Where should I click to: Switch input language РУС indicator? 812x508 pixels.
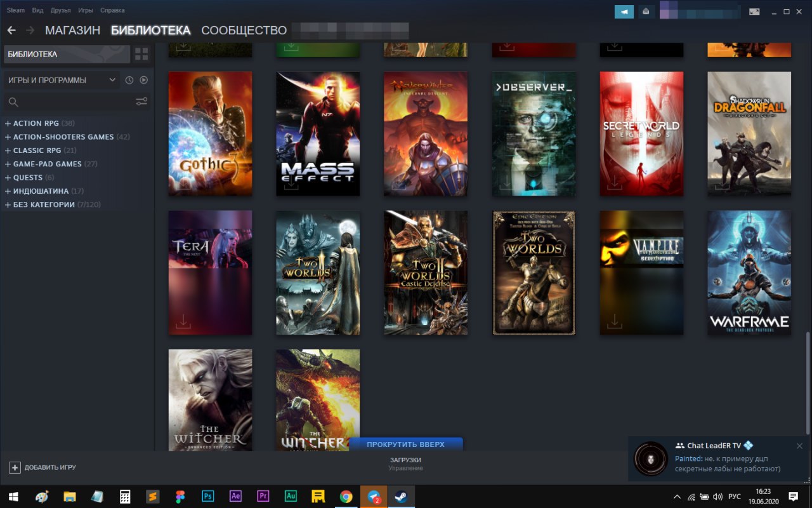click(734, 497)
